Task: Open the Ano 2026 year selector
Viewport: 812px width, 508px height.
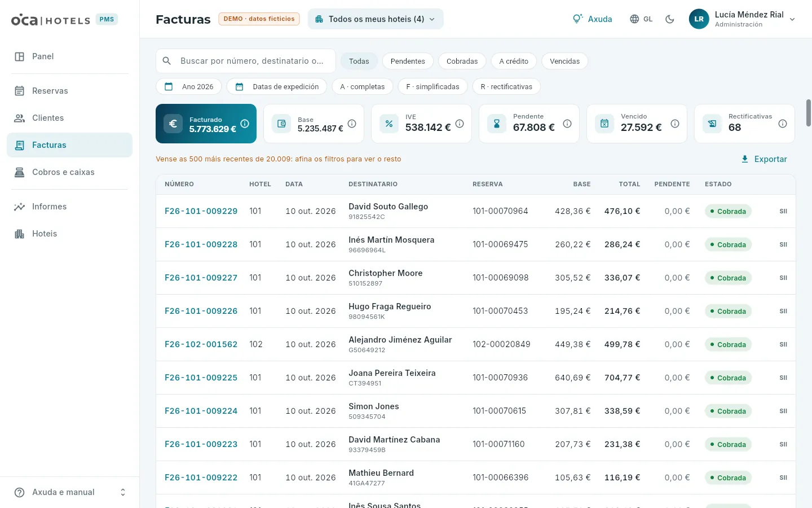Action: [x=189, y=86]
